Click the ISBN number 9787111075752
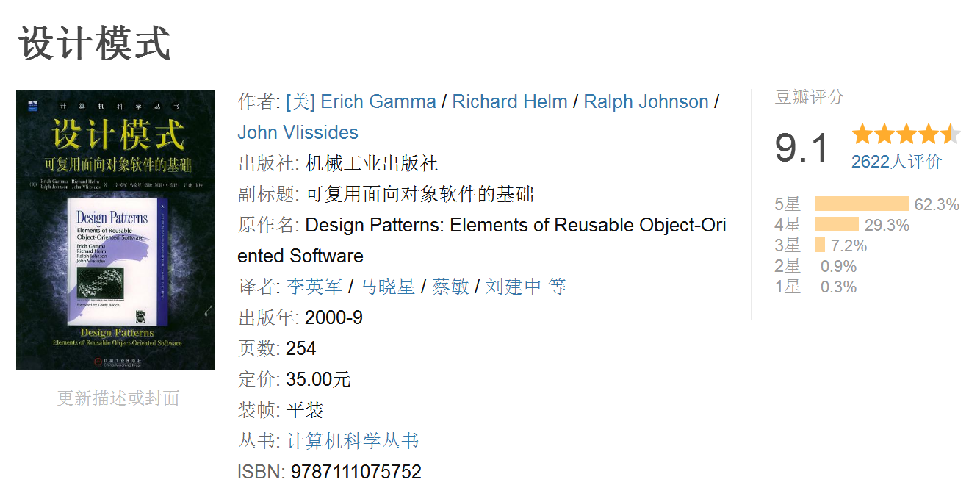The image size is (980, 499). (356, 472)
